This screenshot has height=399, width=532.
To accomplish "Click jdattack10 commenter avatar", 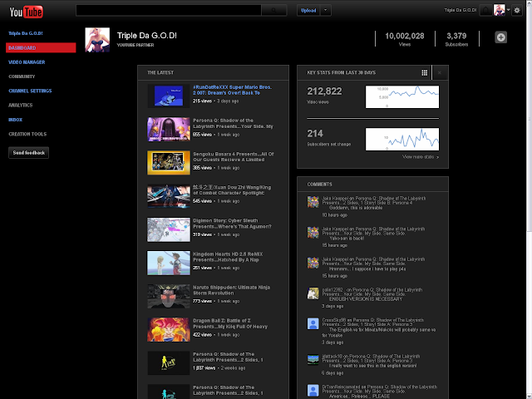I will click(x=313, y=360).
